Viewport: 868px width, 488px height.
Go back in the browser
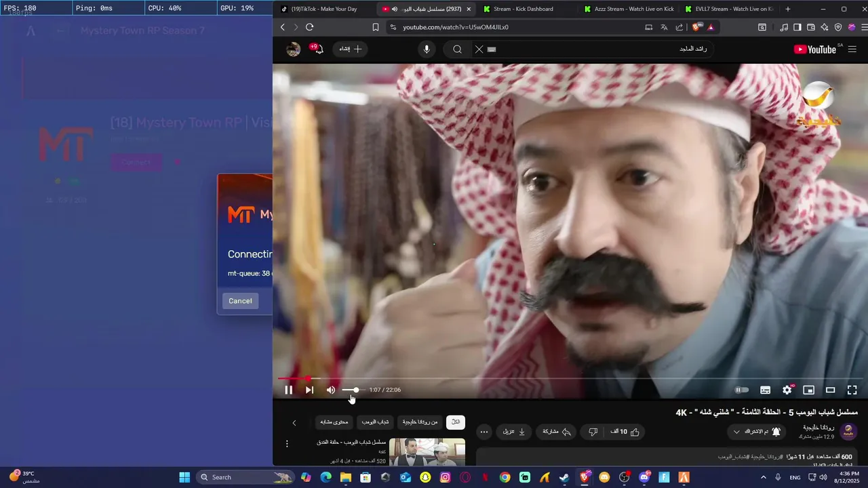tap(283, 27)
